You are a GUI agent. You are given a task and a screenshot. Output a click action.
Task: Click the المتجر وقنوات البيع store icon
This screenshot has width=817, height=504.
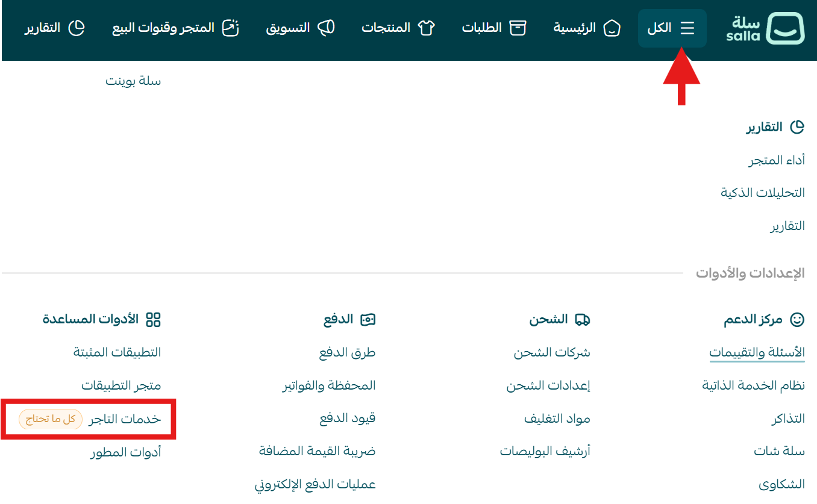click(231, 28)
